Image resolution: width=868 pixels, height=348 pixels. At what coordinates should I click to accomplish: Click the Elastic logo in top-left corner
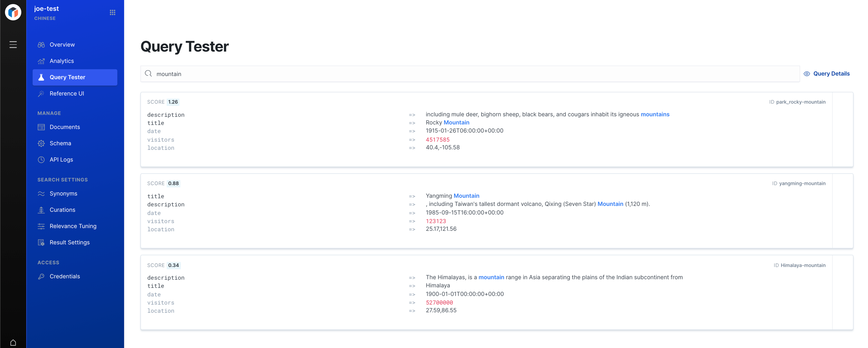[x=13, y=12]
